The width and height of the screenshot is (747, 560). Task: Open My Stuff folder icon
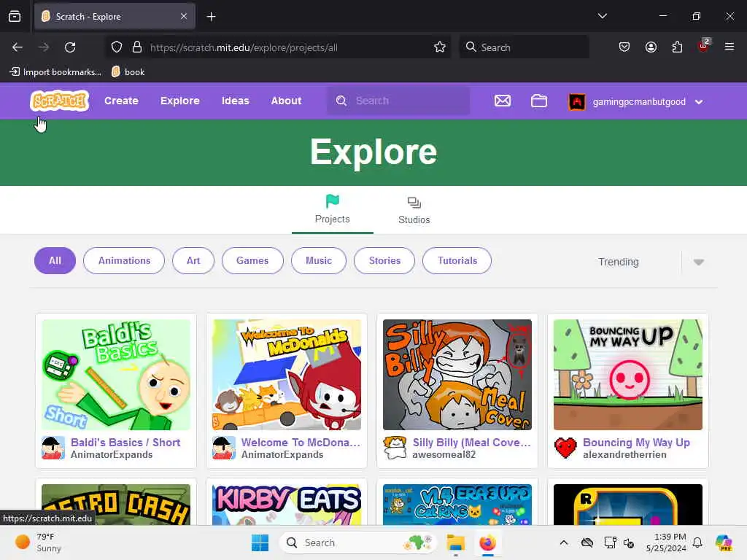click(x=539, y=101)
